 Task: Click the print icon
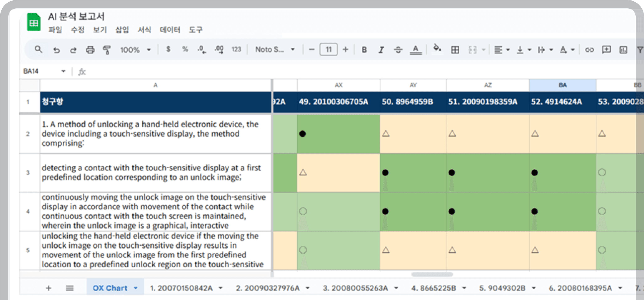click(x=90, y=50)
